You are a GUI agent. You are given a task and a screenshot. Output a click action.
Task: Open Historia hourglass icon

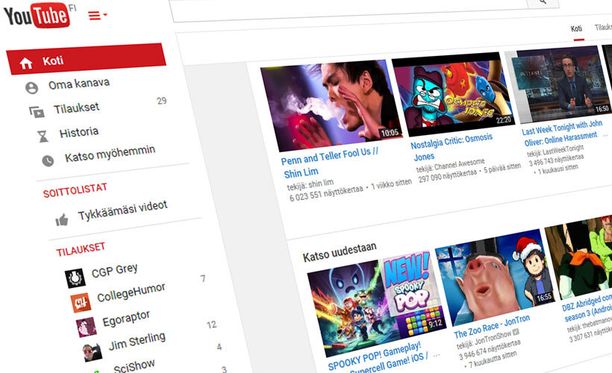[43, 136]
